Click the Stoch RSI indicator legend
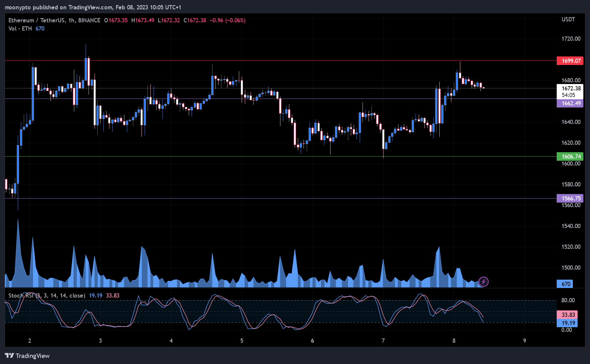590x364 pixels. click(47, 296)
